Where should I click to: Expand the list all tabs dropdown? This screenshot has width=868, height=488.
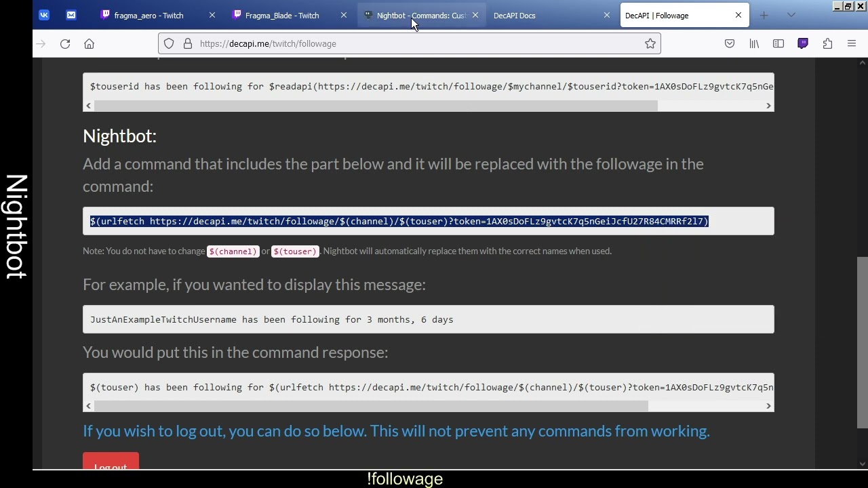791,15
